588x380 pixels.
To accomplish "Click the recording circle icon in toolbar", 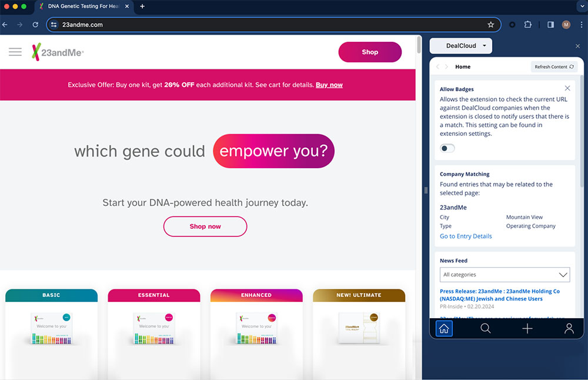I will point(512,25).
